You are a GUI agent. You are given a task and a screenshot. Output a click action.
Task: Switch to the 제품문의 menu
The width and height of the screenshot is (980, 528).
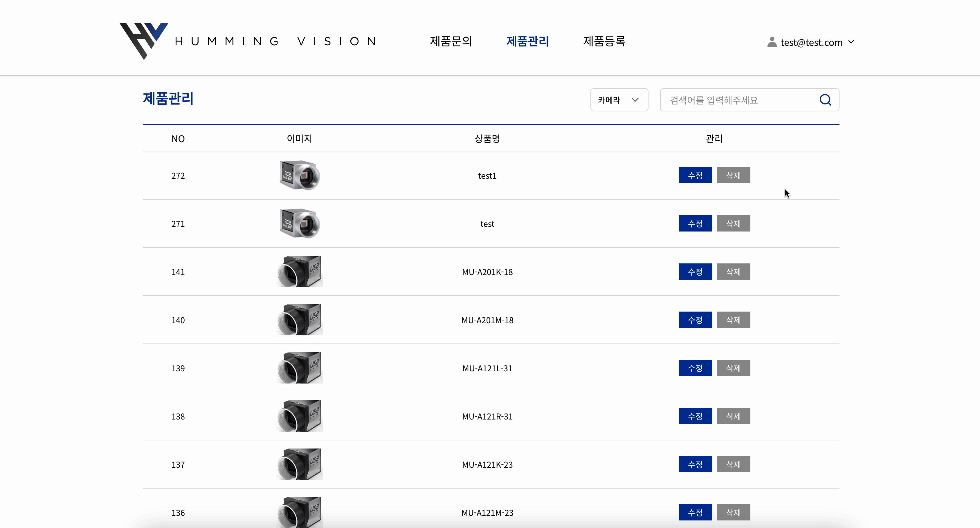tap(451, 41)
